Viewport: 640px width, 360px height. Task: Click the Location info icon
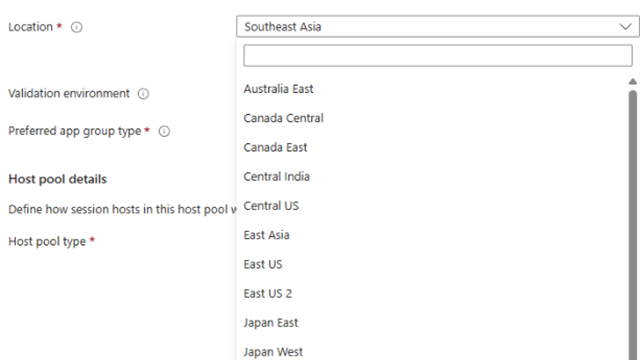point(76,27)
